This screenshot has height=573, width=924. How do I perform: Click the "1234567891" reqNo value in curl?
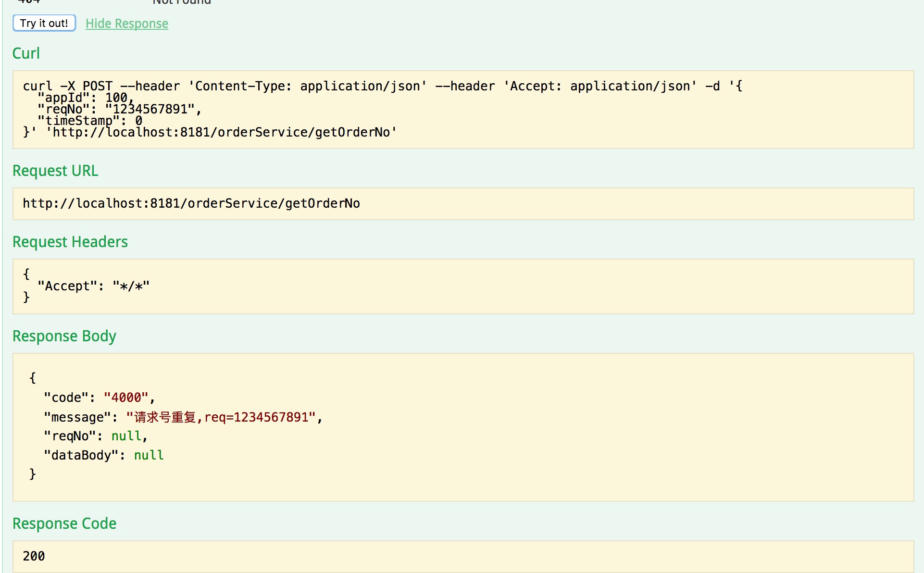click(x=150, y=109)
